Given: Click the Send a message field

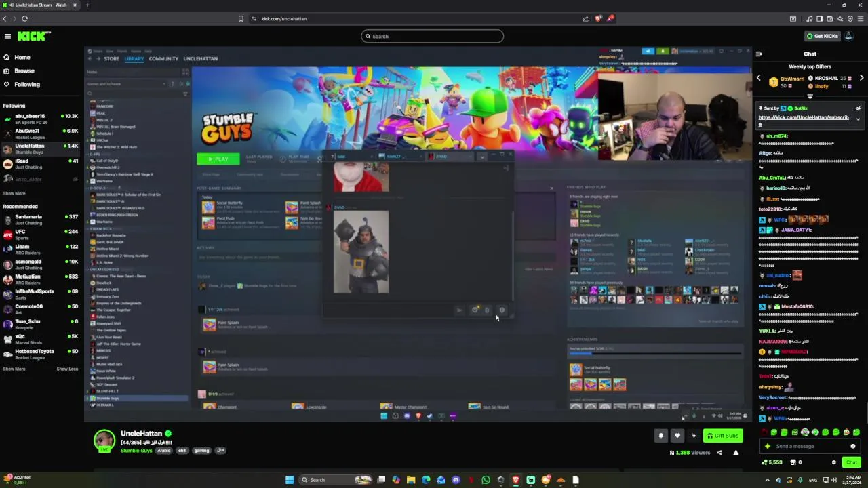Looking at the screenshot, I should 811,447.
